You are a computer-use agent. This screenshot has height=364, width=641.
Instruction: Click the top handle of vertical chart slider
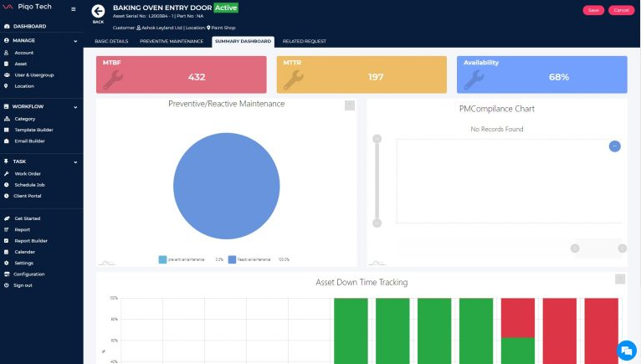pyautogui.click(x=377, y=139)
